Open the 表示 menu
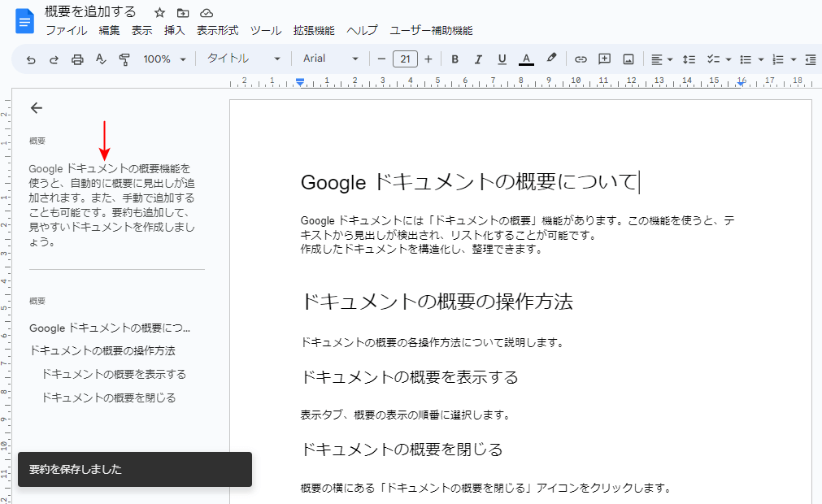 click(x=142, y=30)
